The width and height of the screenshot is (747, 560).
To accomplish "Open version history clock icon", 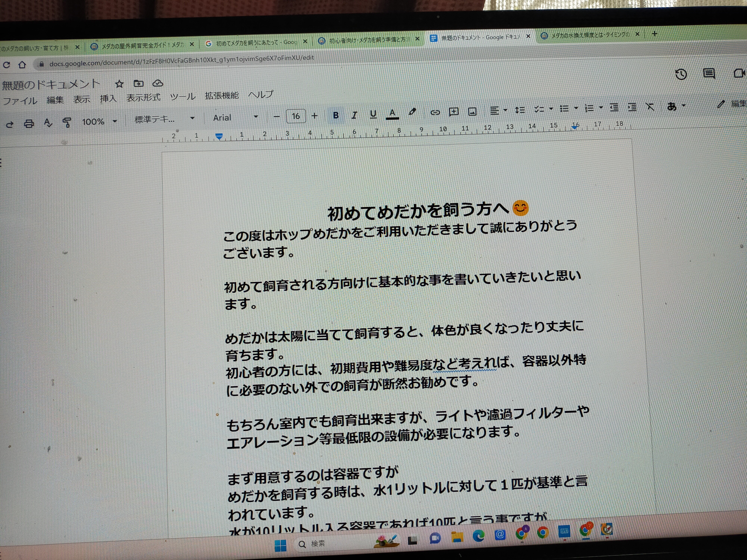I will tap(681, 74).
